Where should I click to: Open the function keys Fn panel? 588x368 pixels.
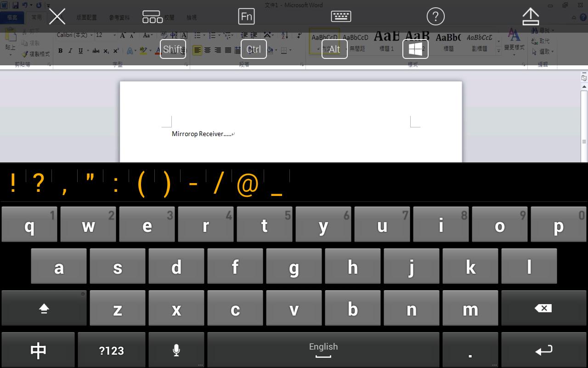(247, 17)
